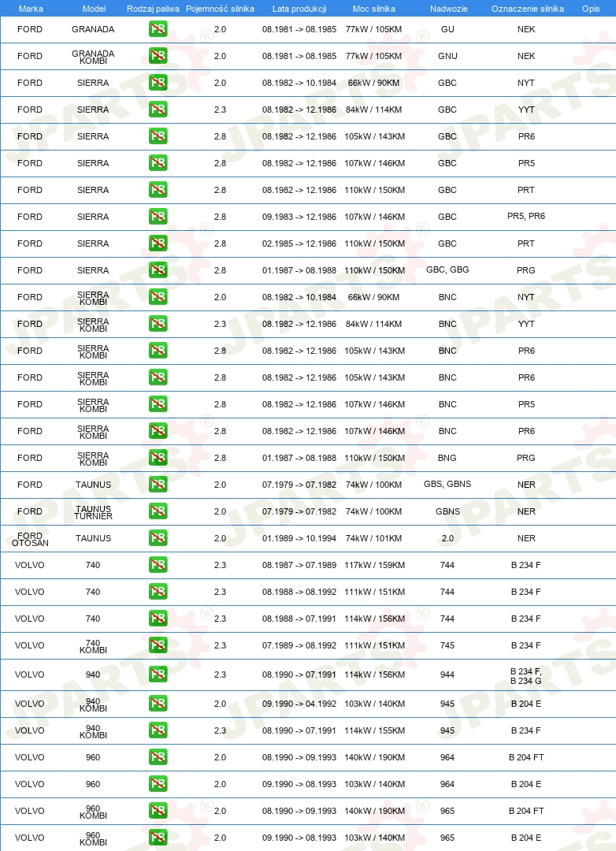The width and height of the screenshot is (616, 851).
Task: Click fuel icon in Sierra Kombi BNG PRG row
Action: [x=158, y=458]
